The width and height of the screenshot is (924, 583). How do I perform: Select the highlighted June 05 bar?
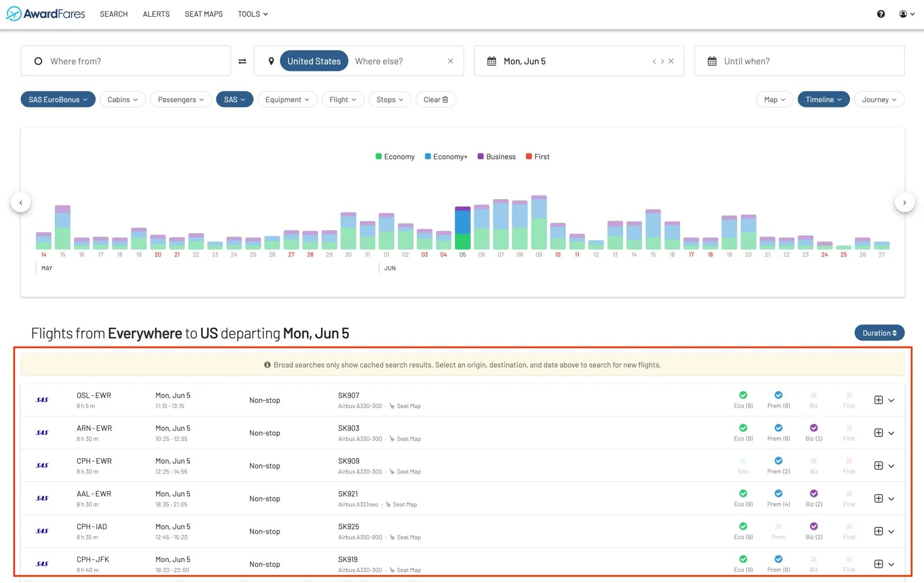(463, 228)
